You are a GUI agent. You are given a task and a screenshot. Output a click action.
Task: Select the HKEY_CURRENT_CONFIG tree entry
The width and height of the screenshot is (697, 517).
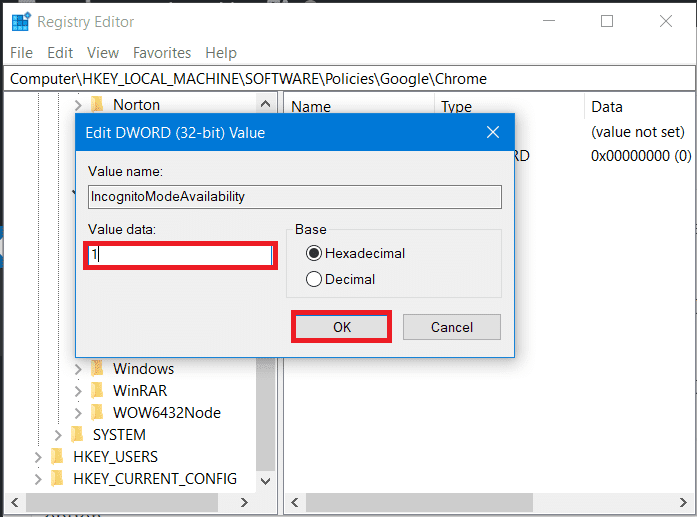click(x=155, y=479)
